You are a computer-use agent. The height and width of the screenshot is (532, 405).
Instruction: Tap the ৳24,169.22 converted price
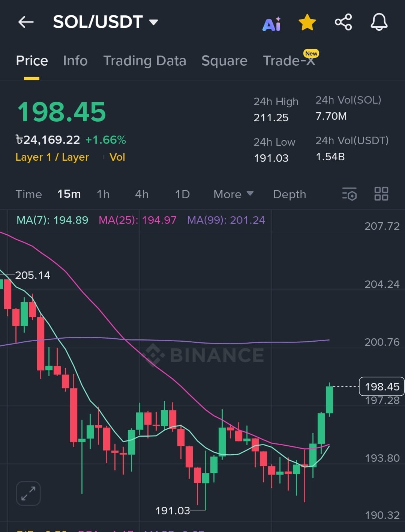pos(48,140)
